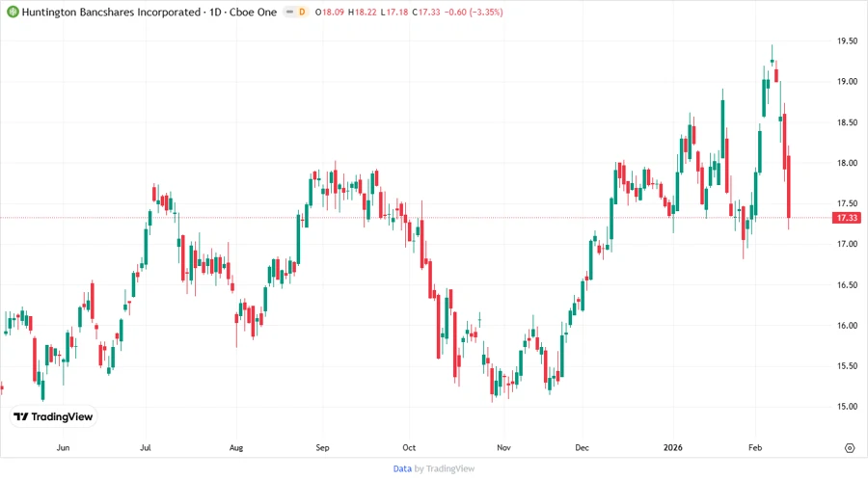
Task: Click the Cboe One exchange label
Action: pos(253,12)
